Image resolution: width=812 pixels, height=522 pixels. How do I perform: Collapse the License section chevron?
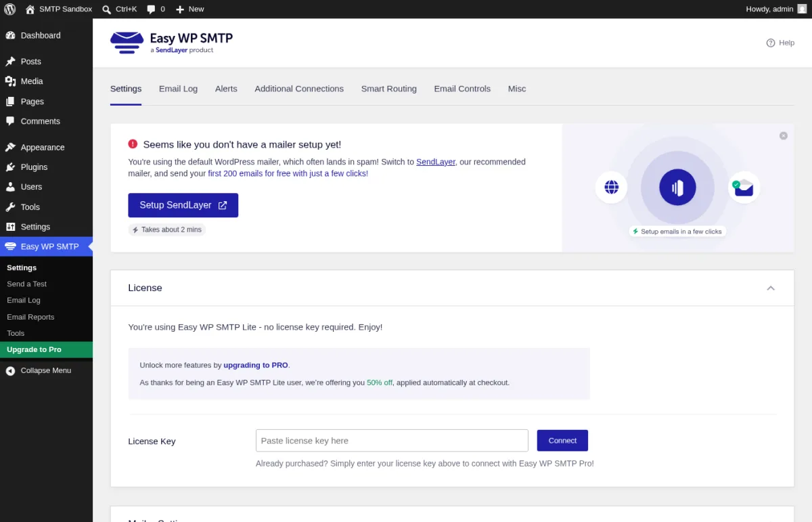771,288
